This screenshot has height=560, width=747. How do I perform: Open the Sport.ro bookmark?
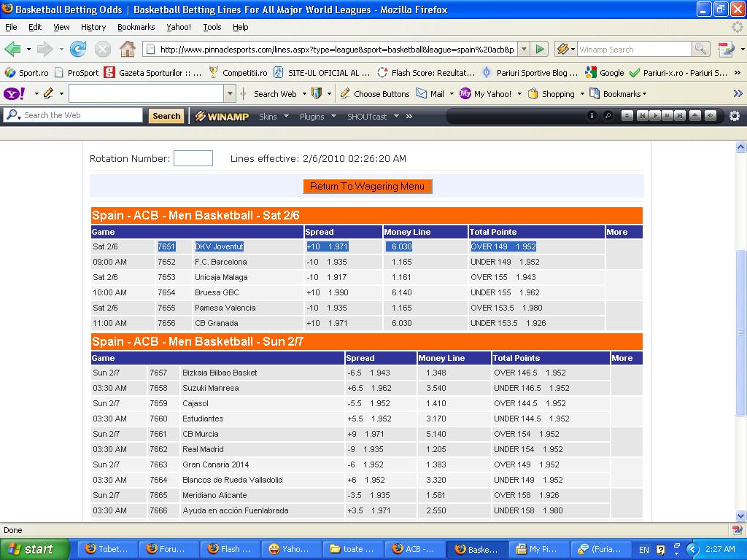click(x=27, y=73)
